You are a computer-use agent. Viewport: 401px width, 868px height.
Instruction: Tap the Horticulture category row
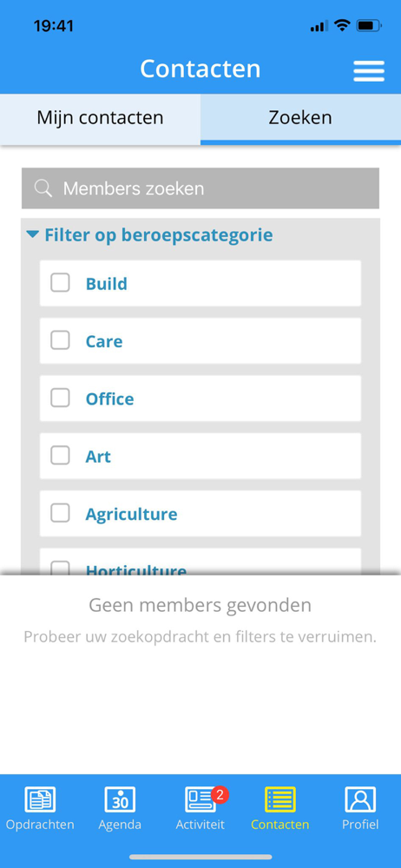[200, 562]
